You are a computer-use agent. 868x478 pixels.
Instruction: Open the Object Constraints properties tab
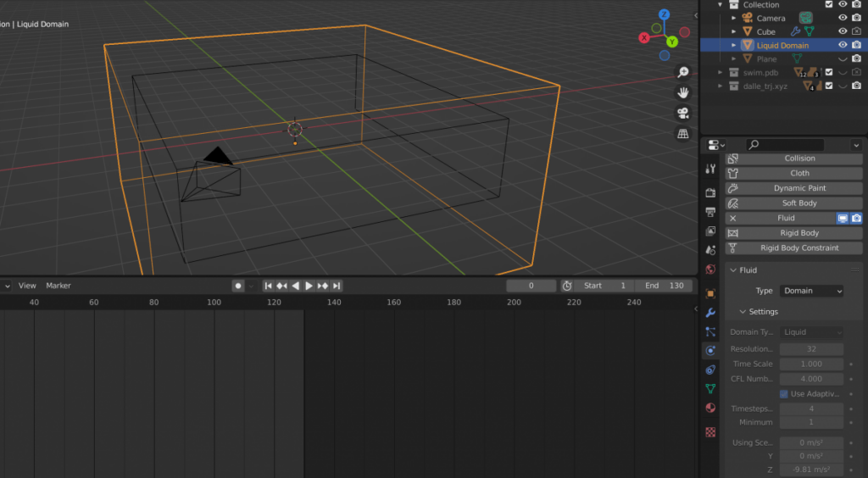pyautogui.click(x=711, y=370)
